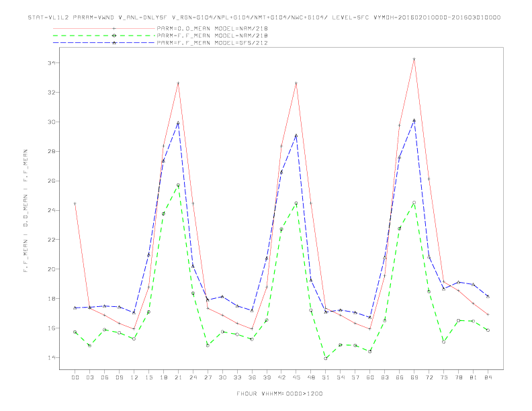The image size is (532, 411).
Task: Click x-axis tick label 00
Action: point(75,377)
